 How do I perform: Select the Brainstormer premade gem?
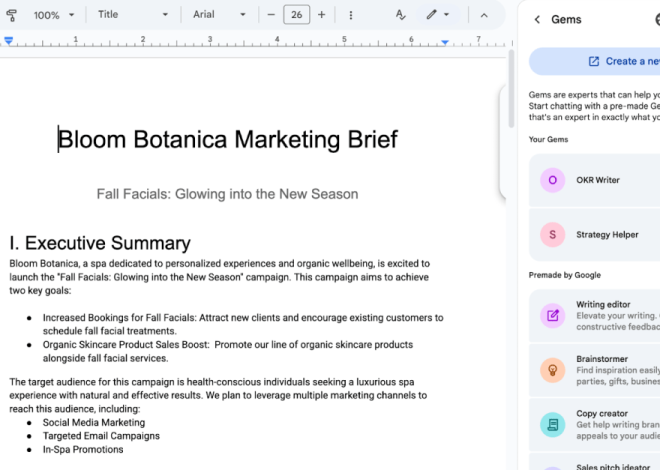594,370
